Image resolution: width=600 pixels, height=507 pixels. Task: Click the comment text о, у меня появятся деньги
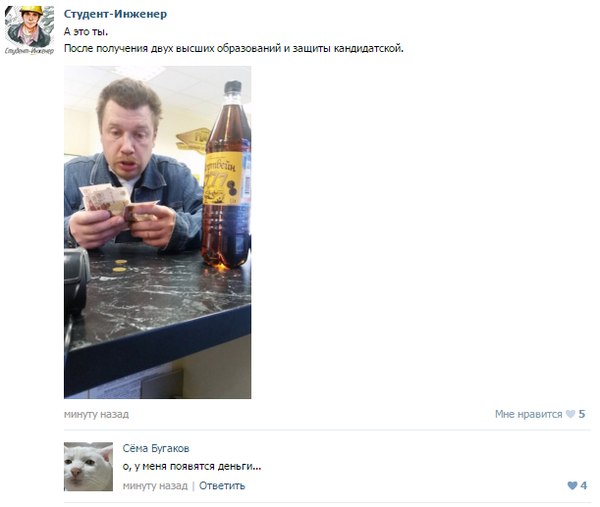point(192,466)
